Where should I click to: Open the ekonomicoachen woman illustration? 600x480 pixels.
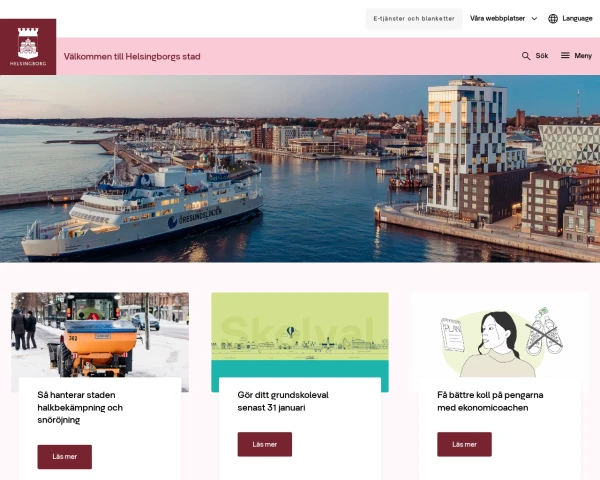(500, 335)
